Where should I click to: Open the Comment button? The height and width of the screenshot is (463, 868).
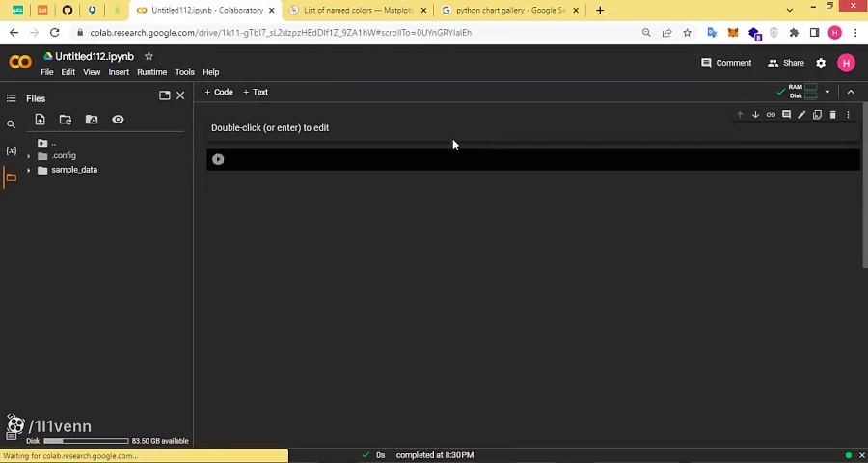pos(726,63)
